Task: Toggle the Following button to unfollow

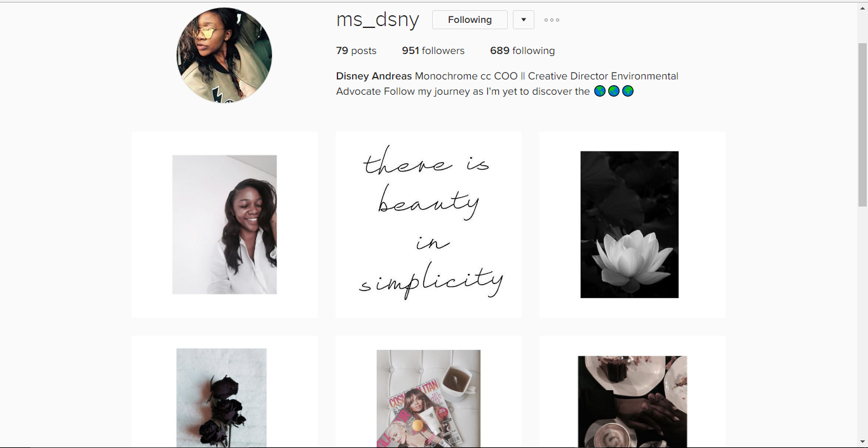Action: pyautogui.click(x=470, y=20)
